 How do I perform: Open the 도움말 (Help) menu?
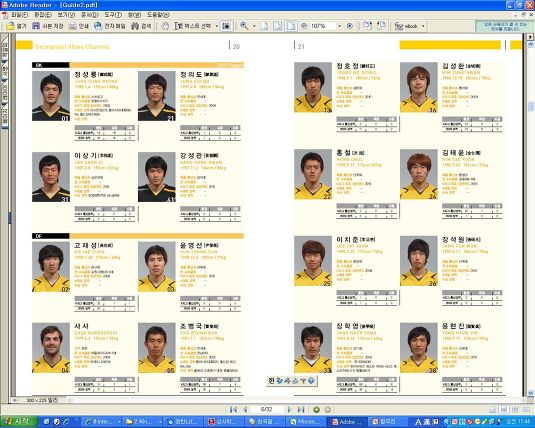[158, 15]
